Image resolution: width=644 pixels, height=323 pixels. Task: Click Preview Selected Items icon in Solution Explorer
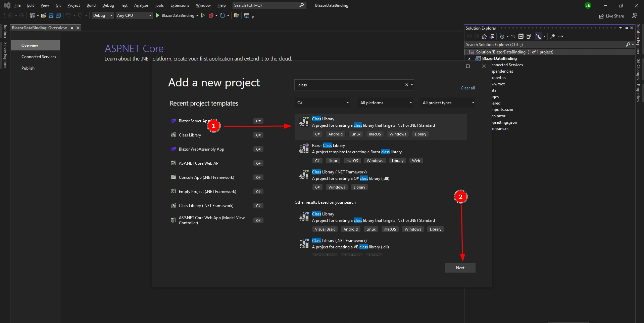pyautogui.click(x=560, y=36)
